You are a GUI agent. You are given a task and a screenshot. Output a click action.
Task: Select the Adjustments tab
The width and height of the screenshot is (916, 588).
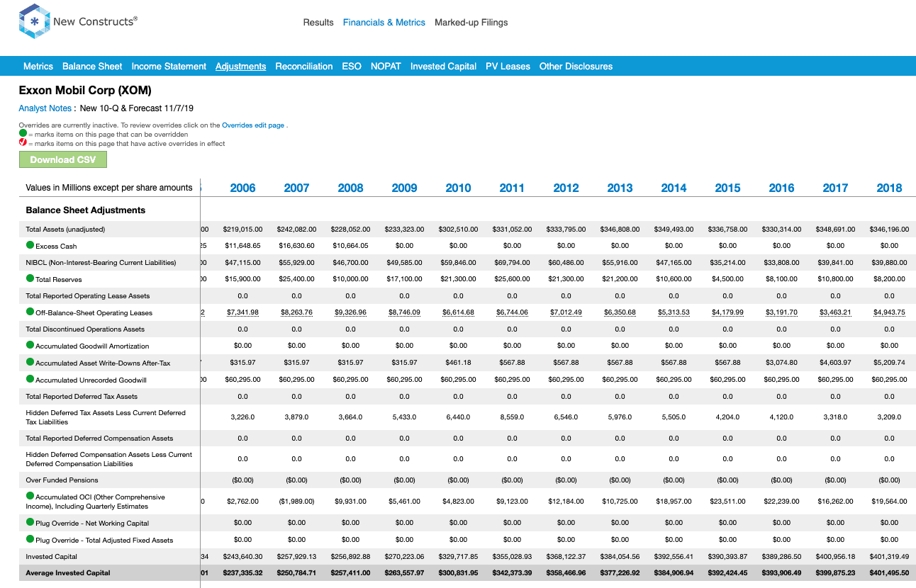coord(241,67)
